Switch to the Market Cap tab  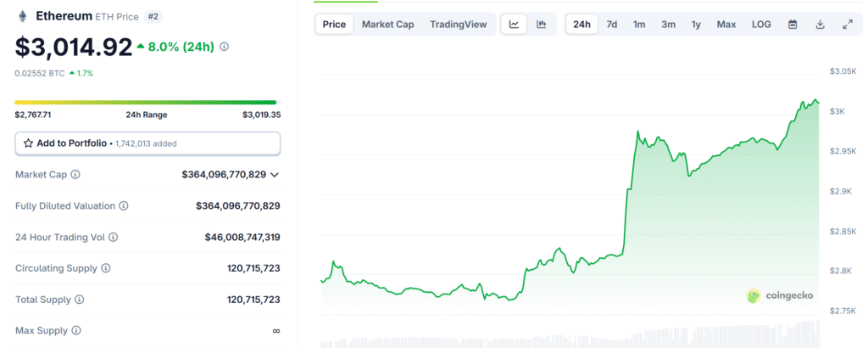387,25
